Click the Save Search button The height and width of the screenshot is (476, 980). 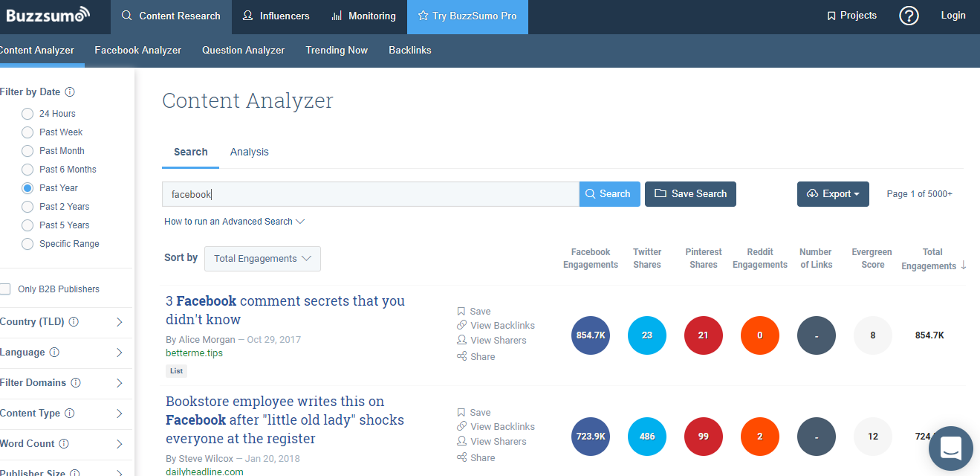click(x=690, y=194)
